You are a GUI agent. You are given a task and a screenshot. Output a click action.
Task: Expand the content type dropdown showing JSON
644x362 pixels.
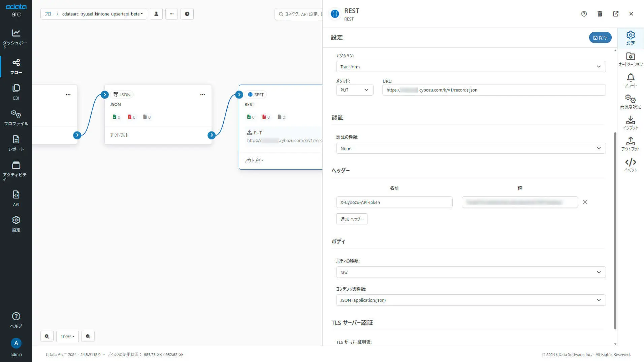click(471, 300)
